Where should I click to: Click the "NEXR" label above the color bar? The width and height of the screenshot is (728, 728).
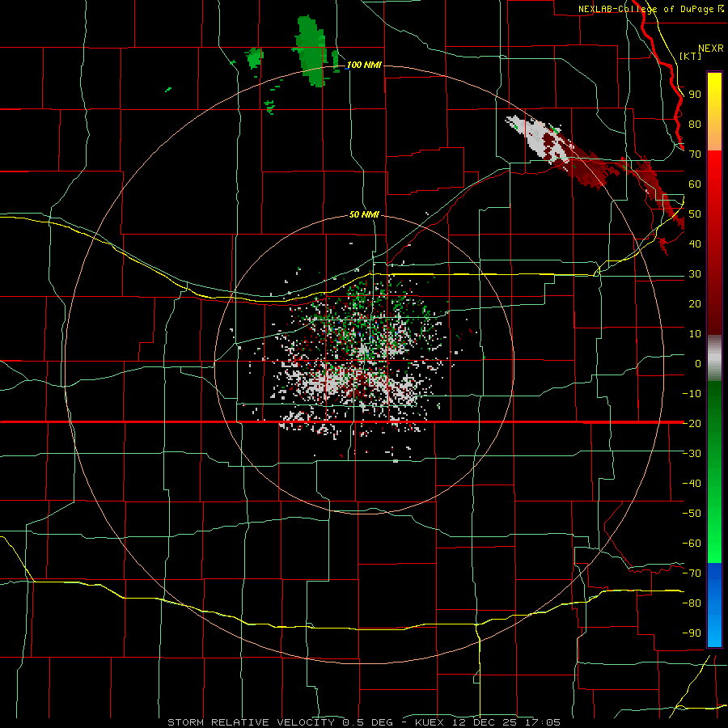[x=710, y=49]
